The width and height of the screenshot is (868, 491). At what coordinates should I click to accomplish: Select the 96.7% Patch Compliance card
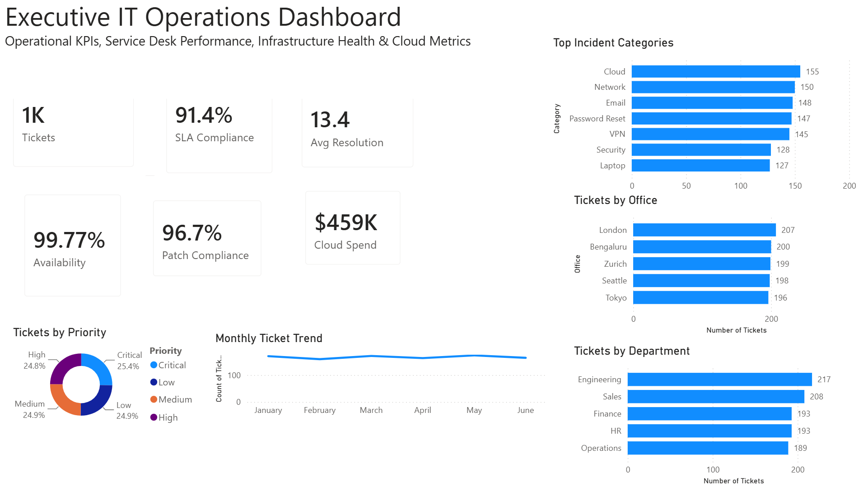[207, 238]
